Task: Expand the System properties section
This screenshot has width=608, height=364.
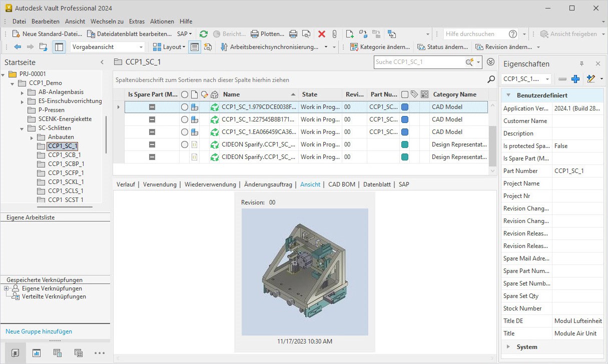Action: click(x=508, y=347)
